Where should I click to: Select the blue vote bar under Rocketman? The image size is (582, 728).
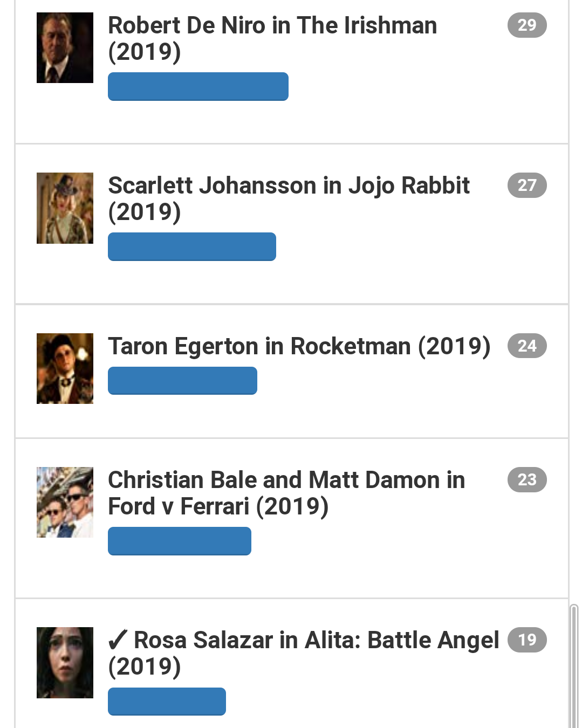coord(182,381)
